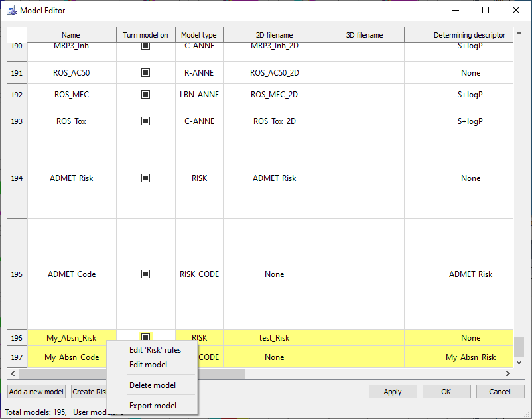The height and width of the screenshot is (419, 532).
Task: Toggle the ROS_AC50 model checkbox
Action: pos(145,72)
